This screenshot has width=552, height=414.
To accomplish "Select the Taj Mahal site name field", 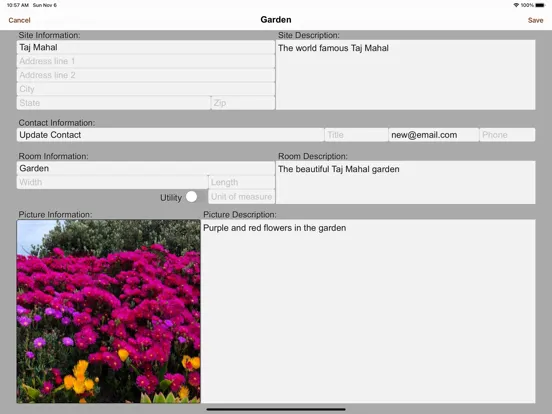I will (146, 47).
